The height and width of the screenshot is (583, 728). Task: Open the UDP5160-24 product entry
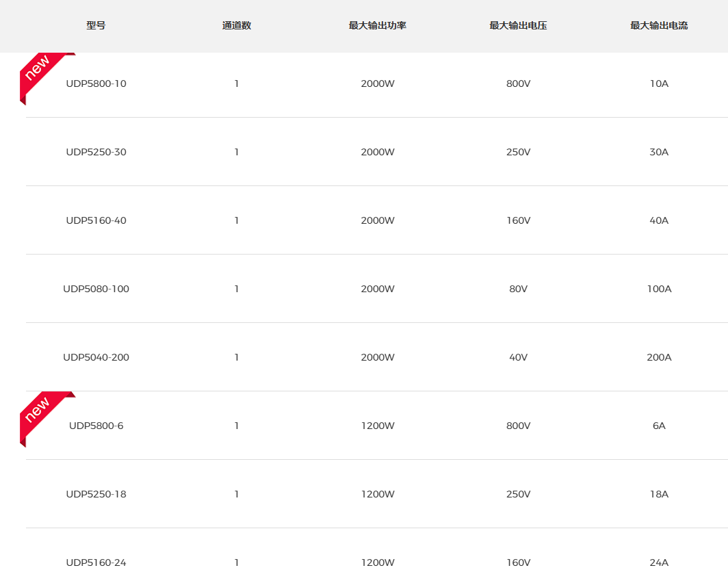[x=96, y=562]
